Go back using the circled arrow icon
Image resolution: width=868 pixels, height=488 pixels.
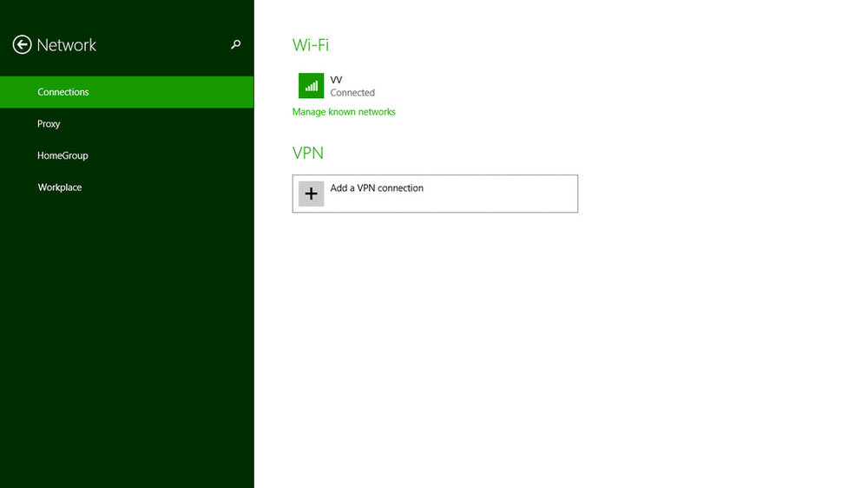[x=23, y=45]
